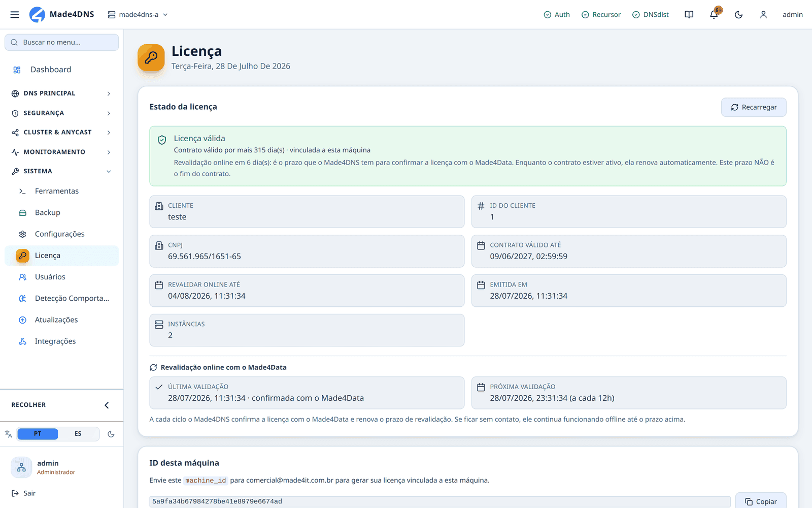812x508 pixels.
Task: Collapse the Sistema section
Action: click(62, 171)
